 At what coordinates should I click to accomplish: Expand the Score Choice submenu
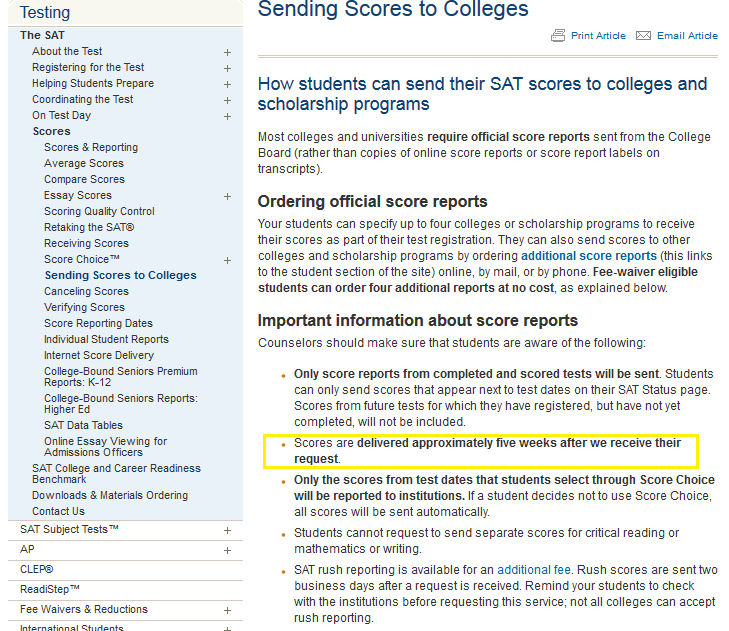tap(227, 260)
